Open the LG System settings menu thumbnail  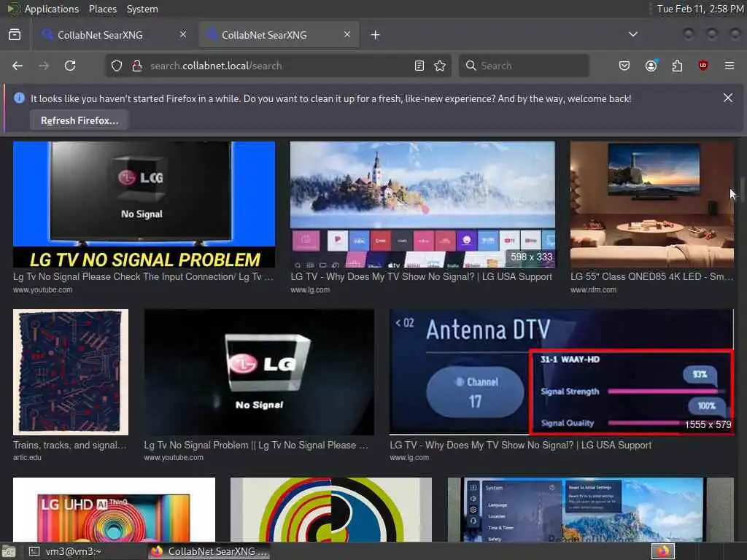point(591,510)
